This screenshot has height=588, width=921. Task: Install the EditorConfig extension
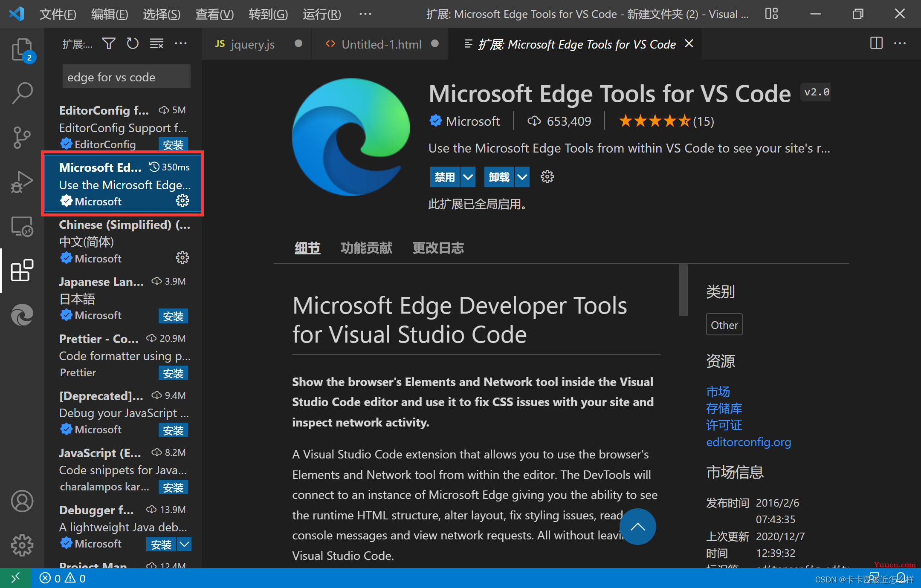[173, 144]
